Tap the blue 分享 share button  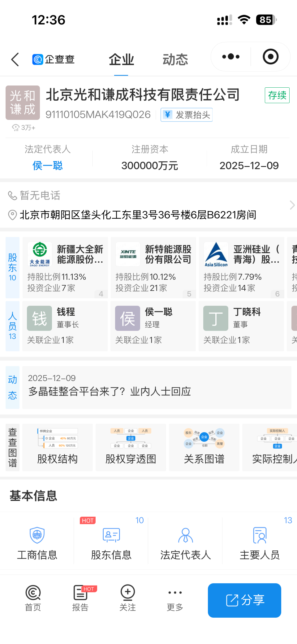244,600
